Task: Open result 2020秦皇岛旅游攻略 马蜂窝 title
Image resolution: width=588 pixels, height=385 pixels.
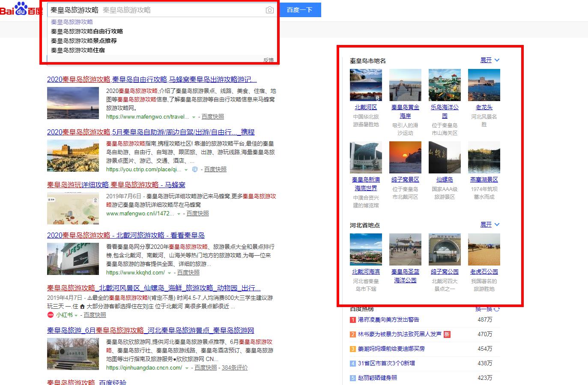Action: click(152, 80)
